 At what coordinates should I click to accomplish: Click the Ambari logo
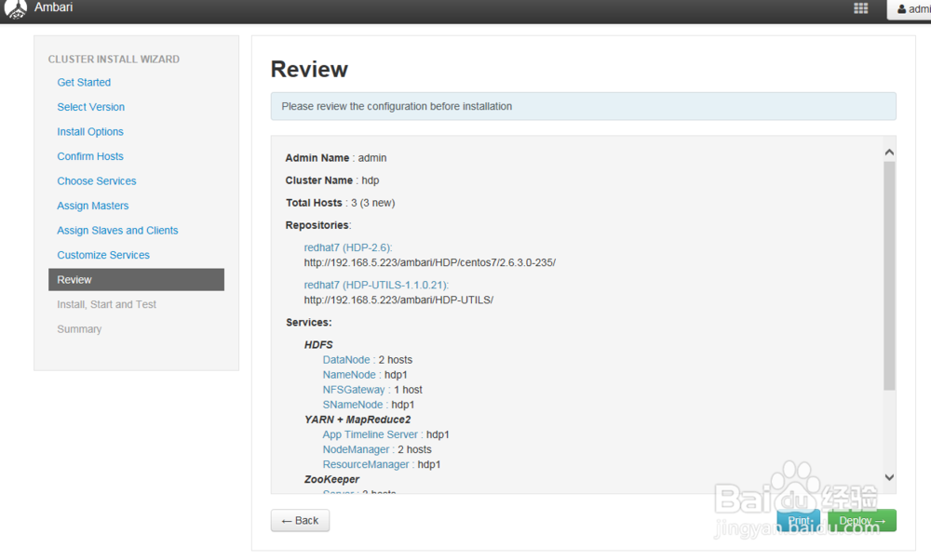coord(17,9)
